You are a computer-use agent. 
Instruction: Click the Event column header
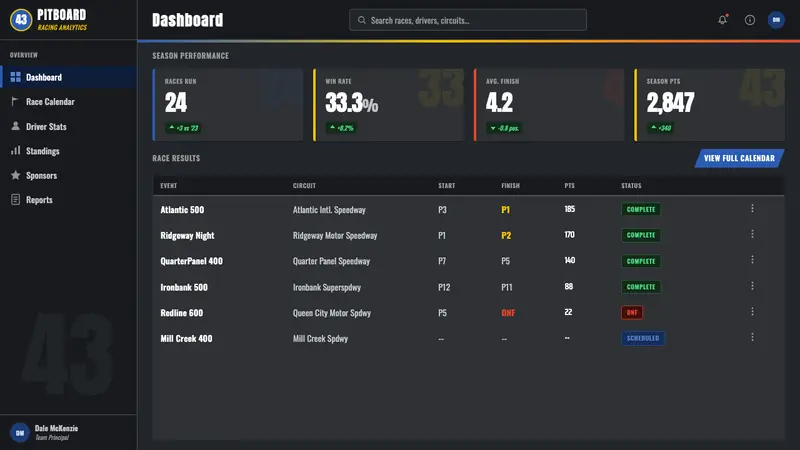(168, 186)
